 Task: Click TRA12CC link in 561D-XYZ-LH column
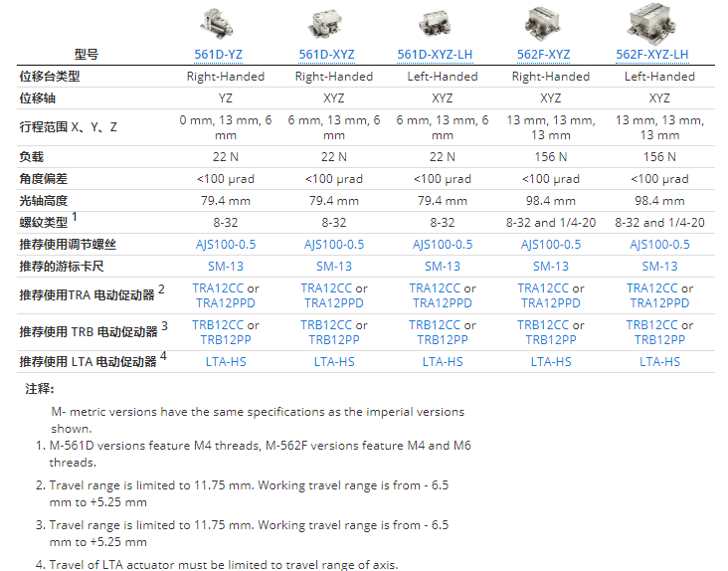coord(435,288)
